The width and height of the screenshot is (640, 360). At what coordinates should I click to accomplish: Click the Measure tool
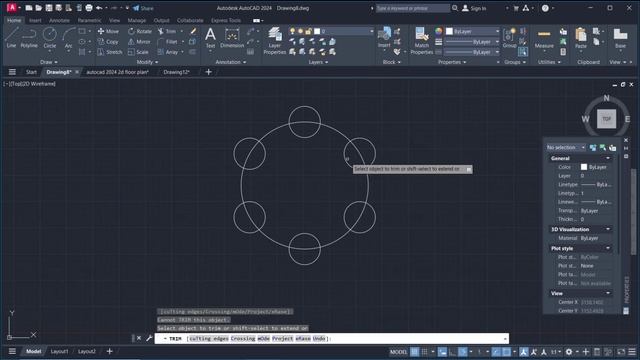click(544, 38)
